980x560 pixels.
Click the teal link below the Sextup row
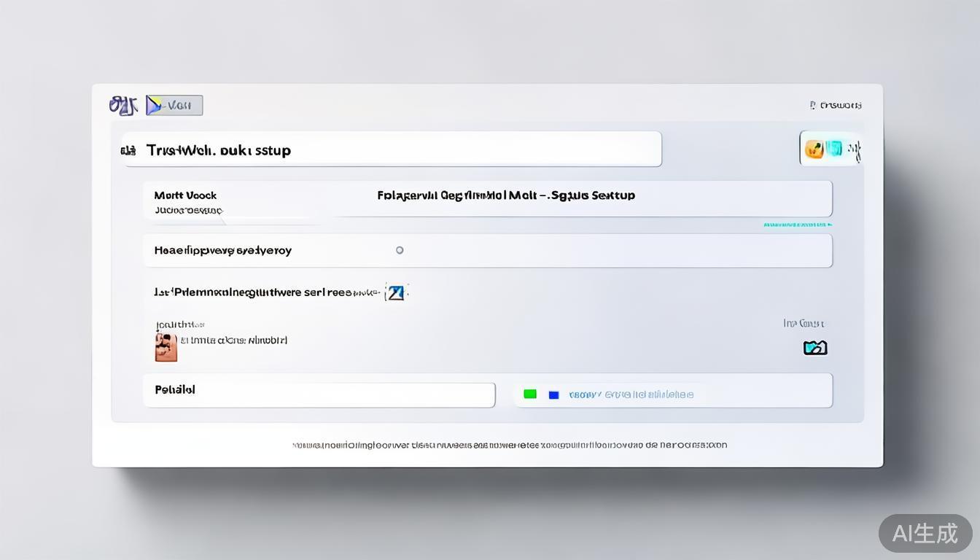(x=797, y=225)
